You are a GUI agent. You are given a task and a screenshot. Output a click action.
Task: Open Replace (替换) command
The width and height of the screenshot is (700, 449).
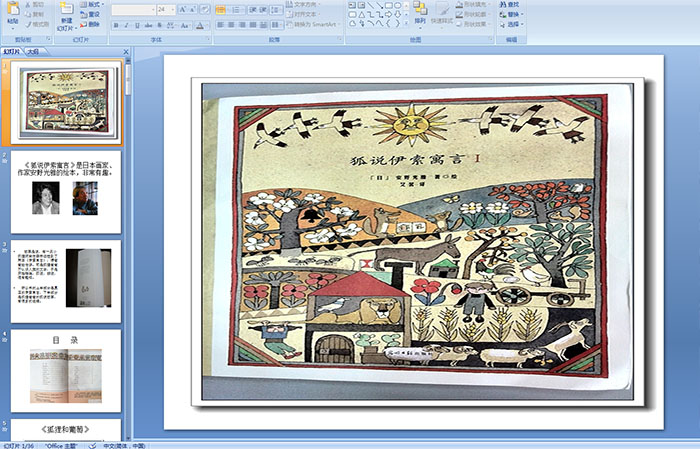511,14
